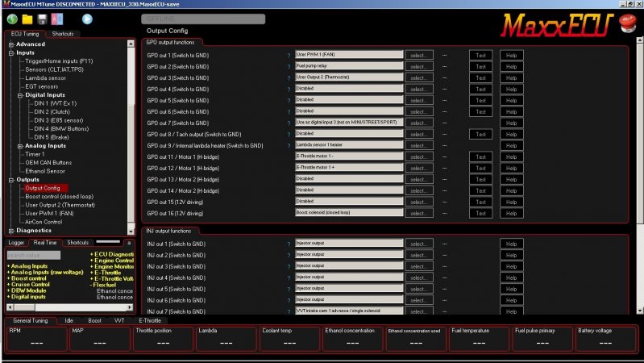
Task: Click select for GPO out 1
Action: (419, 55)
